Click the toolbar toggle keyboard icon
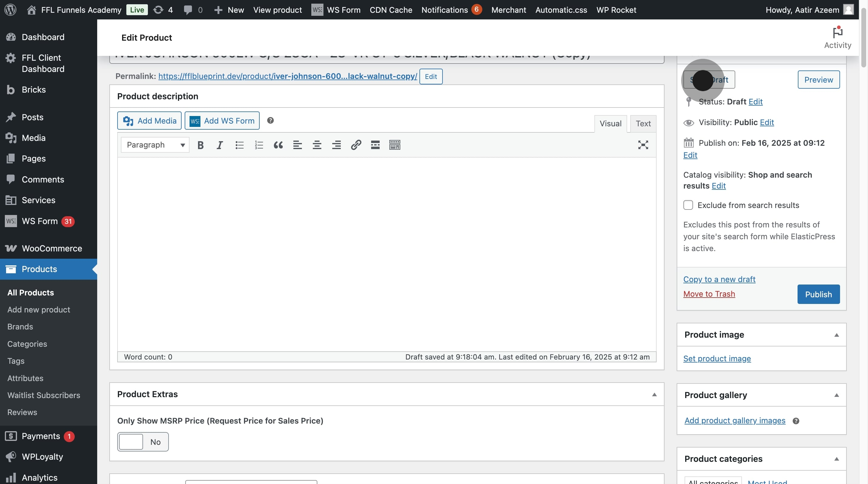Screen dimensions: 868x484 (x=395, y=145)
